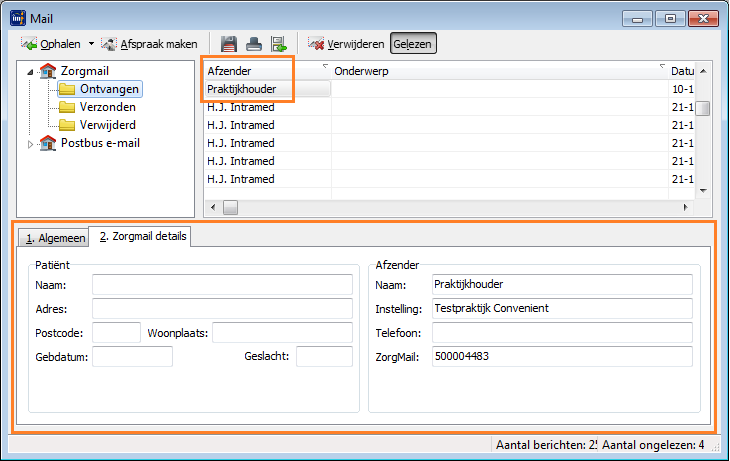Click the vertical scrollbar thumb

click(x=703, y=108)
